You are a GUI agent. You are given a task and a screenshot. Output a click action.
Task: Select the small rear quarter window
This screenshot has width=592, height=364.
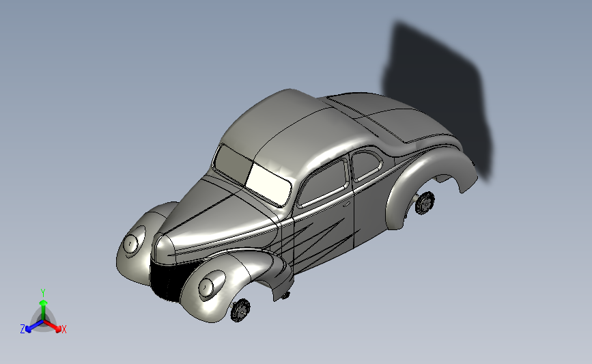[x=365, y=166]
